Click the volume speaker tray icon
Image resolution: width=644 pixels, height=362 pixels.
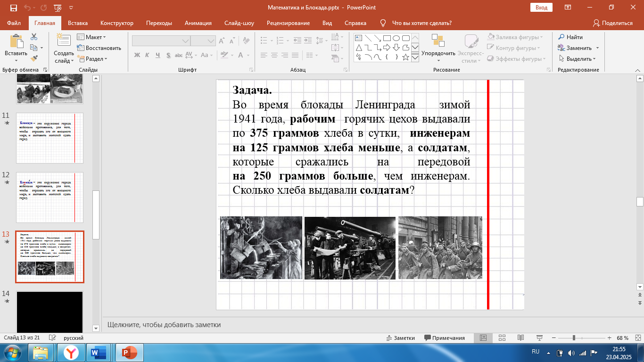(x=571, y=353)
